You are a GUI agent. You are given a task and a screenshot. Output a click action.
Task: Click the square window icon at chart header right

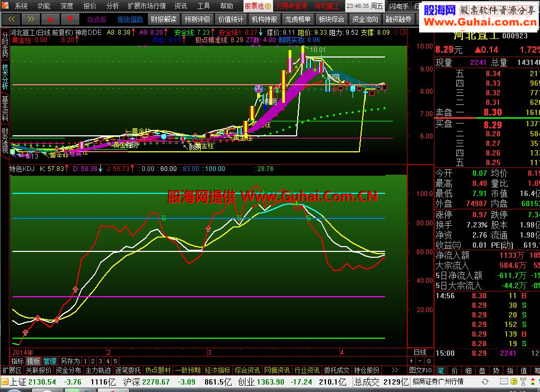(403, 32)
